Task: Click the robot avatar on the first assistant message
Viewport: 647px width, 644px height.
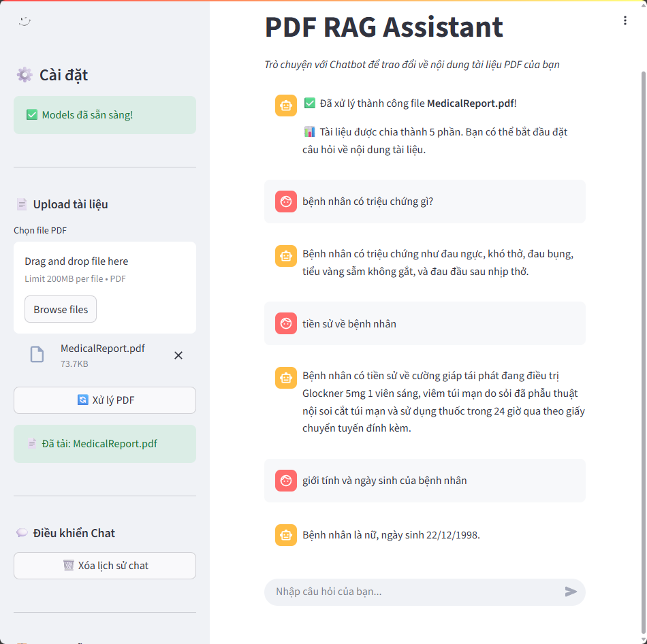Action: [x=285, y=106]
